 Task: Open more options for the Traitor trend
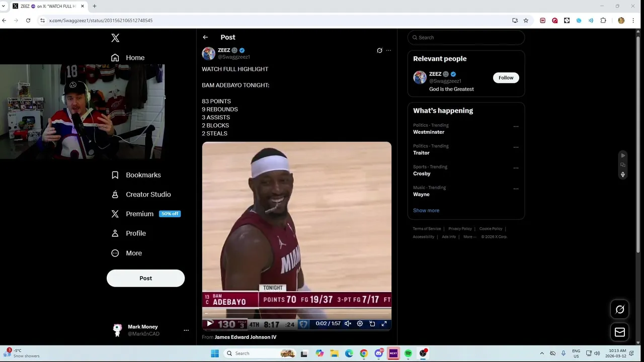pos(516,147)
